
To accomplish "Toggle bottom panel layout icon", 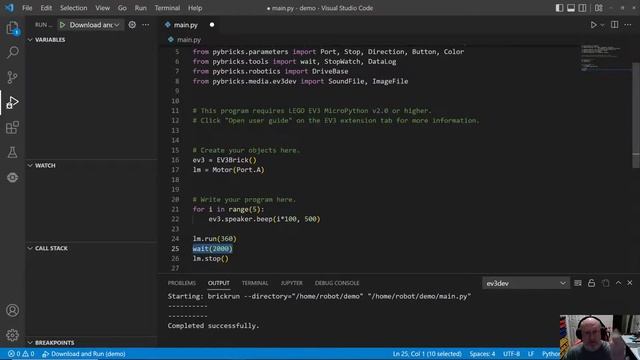I will click(571, 8).
